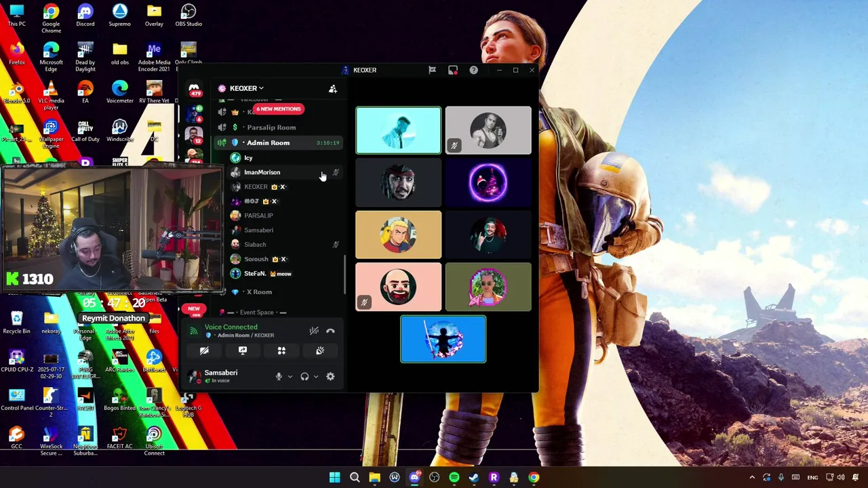Open Dead by Daylight desktop shortcut
Image resolution: width=868 pixels, height=488 pixels.
pyautogui.click(x=85, y=57)
